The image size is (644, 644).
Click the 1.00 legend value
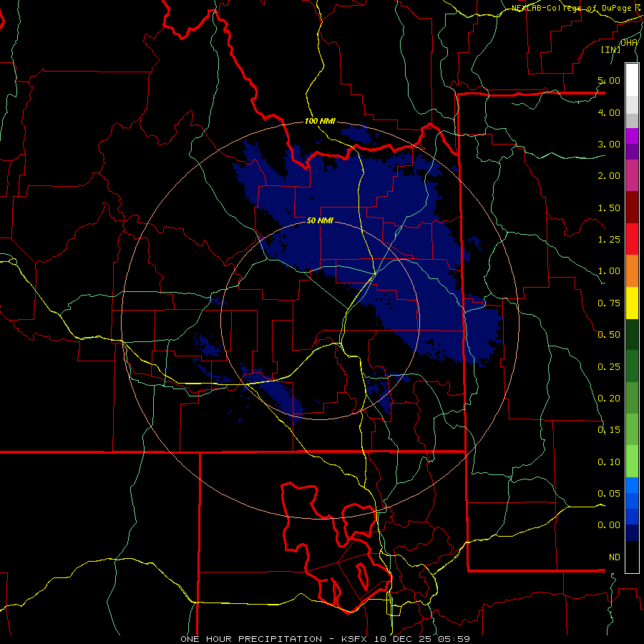click(x=609, y=271)
